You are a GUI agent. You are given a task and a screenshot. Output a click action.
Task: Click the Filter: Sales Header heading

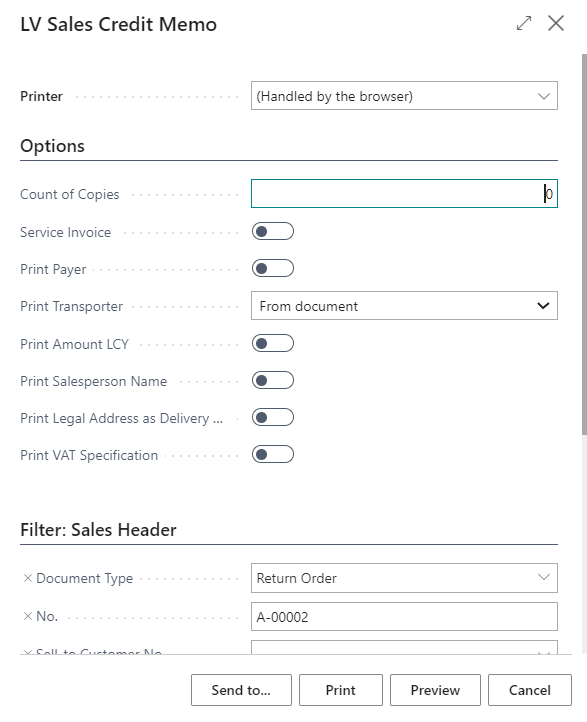pos(99,530)
